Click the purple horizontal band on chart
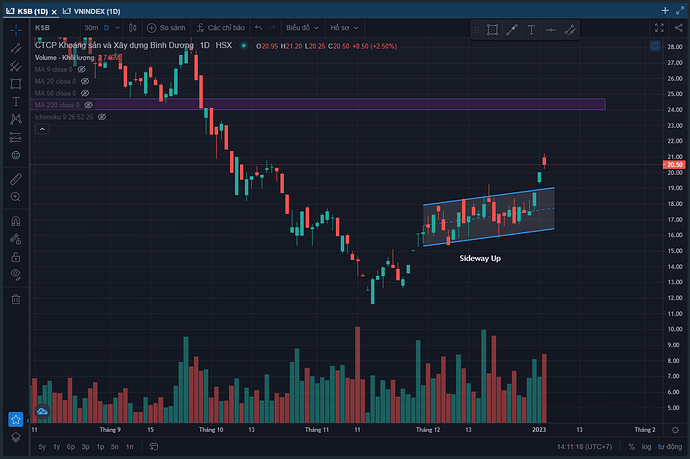This screenshot has width=690, height=459. click(x=400, y=104)
